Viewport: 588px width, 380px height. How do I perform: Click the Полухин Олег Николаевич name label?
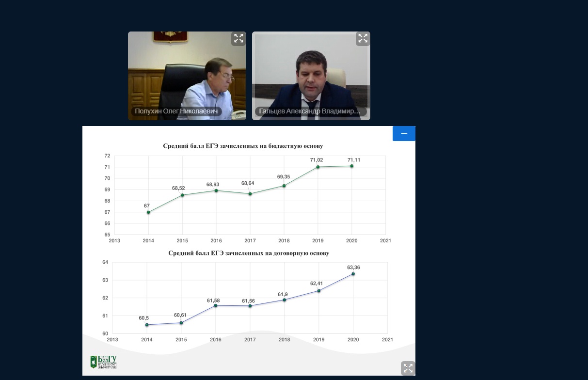click(176, 111)
